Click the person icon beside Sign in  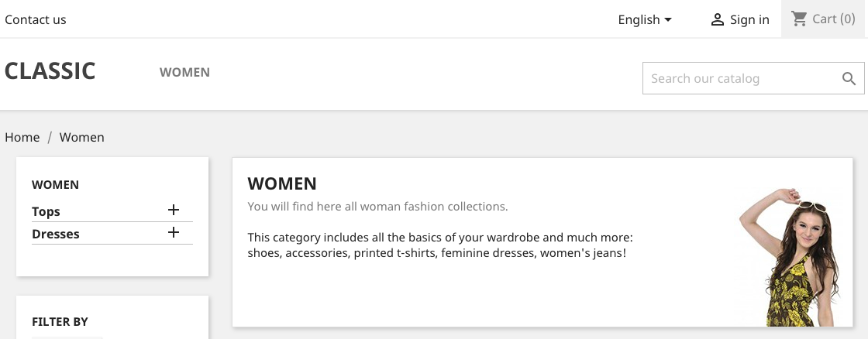click(x=718, y=20)
